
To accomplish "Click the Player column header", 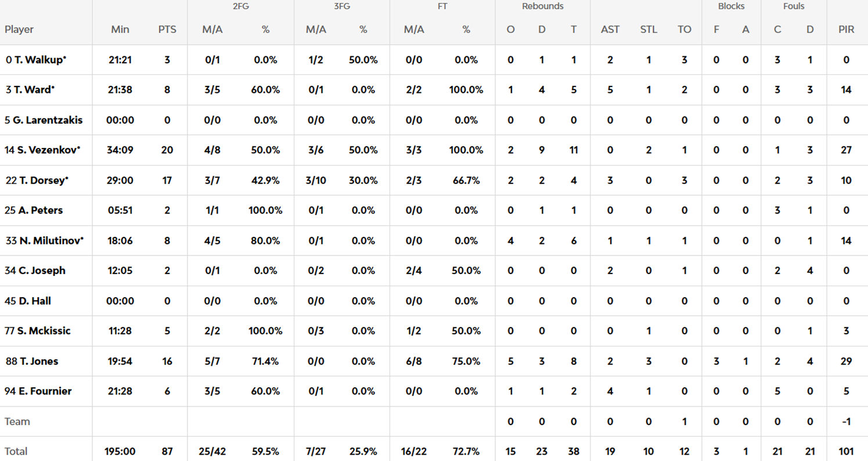I will (x=19, y=29).
